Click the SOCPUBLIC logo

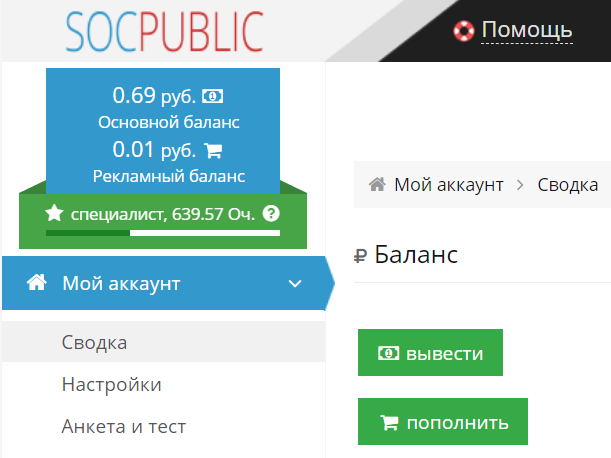tap(165, 31)
